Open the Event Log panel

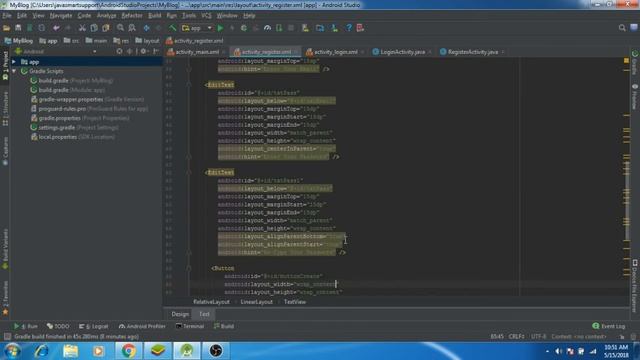[609, 326]
